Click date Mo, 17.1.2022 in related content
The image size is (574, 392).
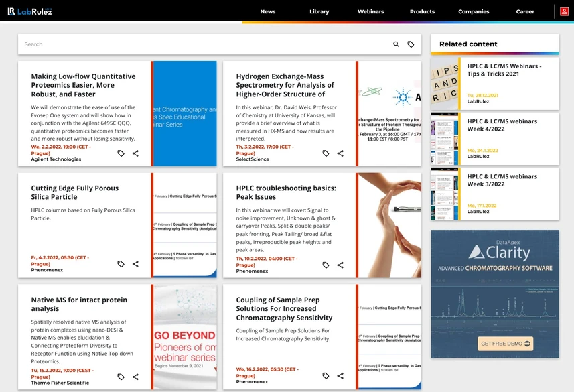(x=482, y=206)
